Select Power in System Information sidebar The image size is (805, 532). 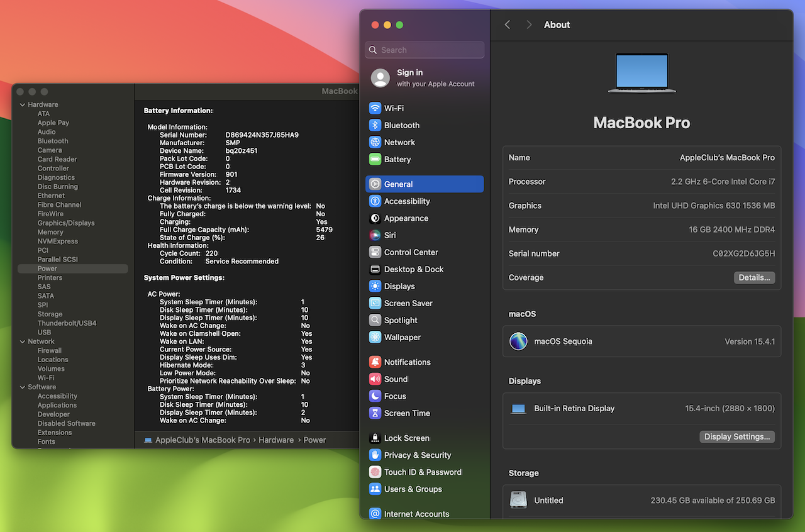click(x=72, y=269)
